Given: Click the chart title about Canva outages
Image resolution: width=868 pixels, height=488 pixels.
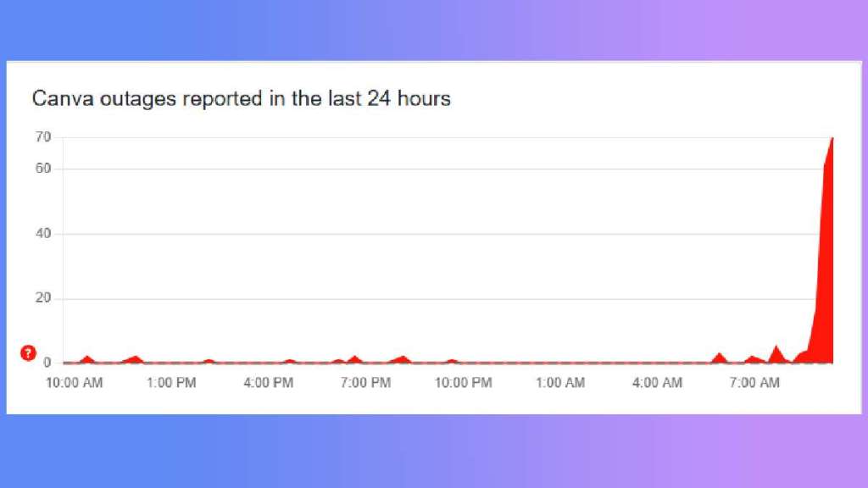Looking at the screenshot, I should [x=241, y=99].
